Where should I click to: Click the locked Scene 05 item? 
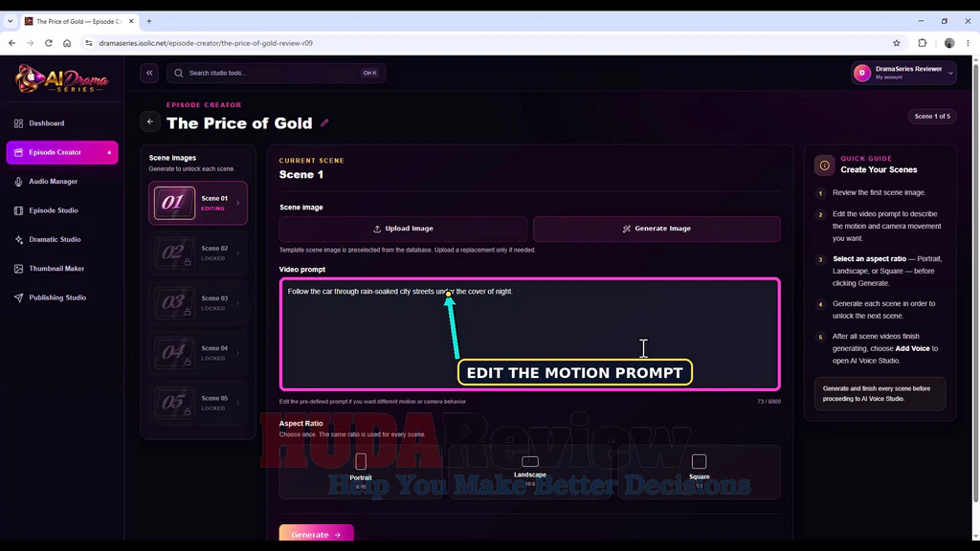tap(198, 403)
